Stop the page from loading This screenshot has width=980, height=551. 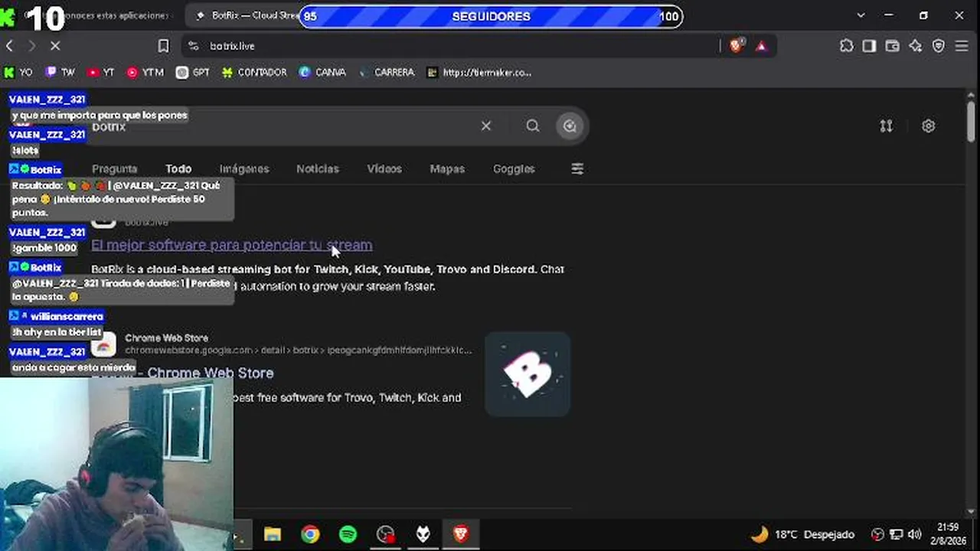click(55, 46)
